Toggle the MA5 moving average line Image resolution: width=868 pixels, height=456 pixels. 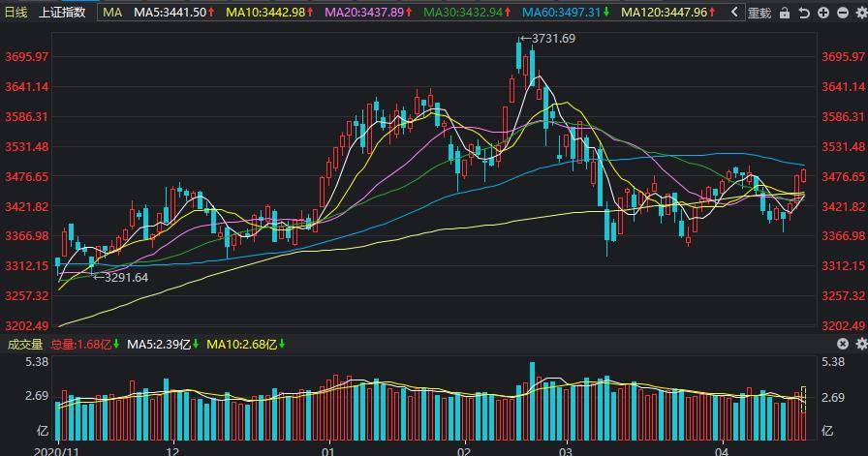point(170,13)
